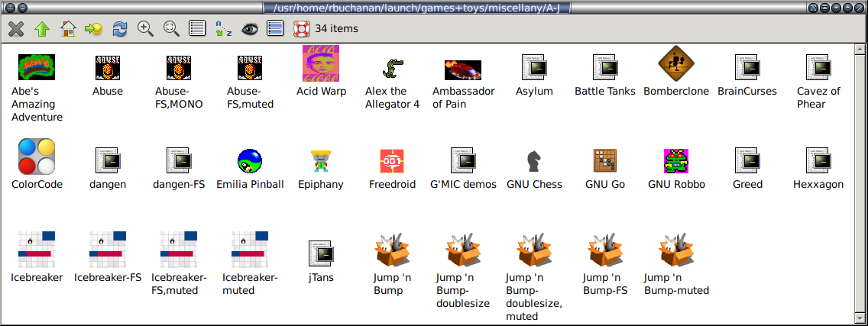This screenshot has height=326, width=868.
Task: Select the Icebreaker-FS launcher
Action: [108, 249]
